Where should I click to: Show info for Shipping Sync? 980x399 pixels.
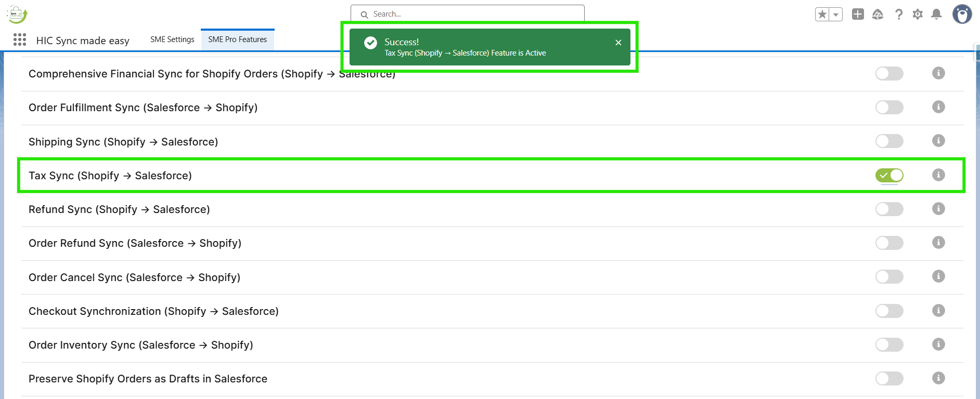[938, 141]
